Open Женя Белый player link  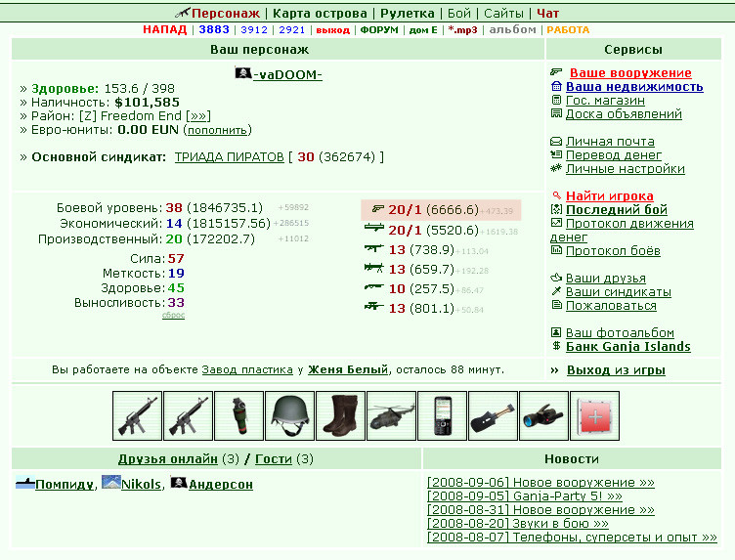[x=348, y=369]
